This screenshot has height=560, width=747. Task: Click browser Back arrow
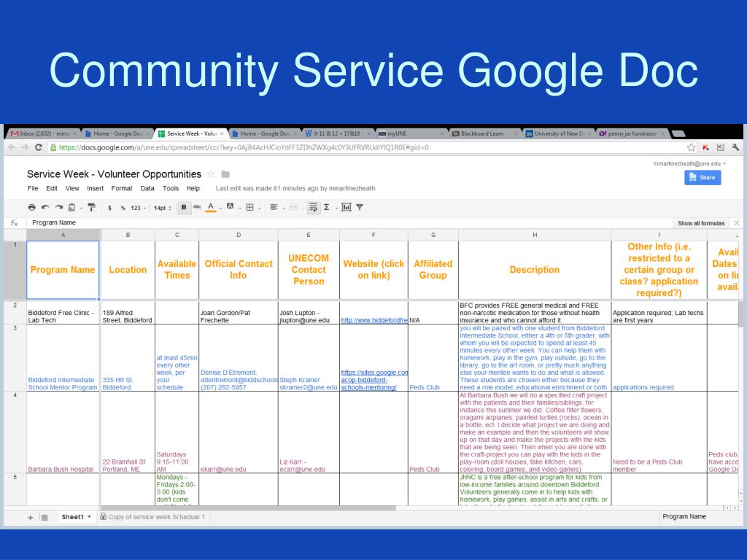coord(12,147)
